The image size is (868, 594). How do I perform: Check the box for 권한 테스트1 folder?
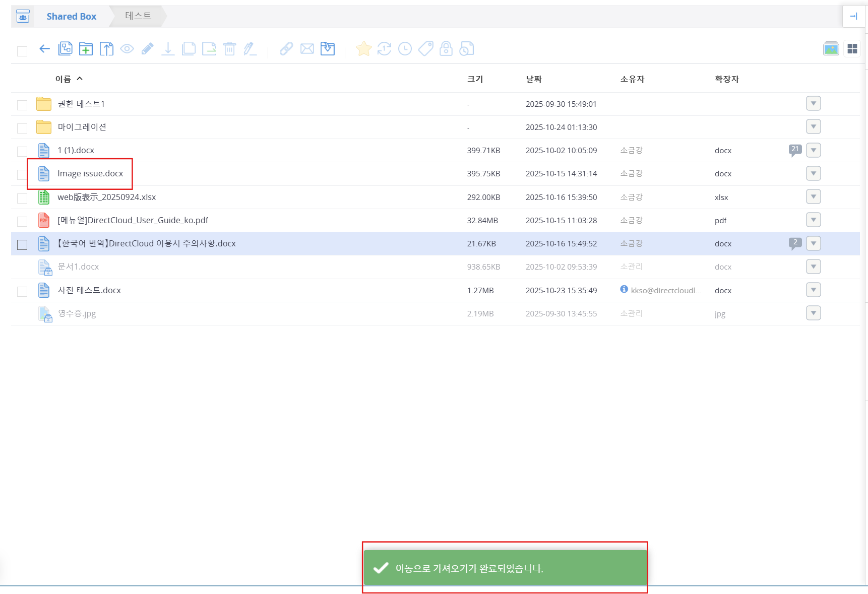point(22,105)
